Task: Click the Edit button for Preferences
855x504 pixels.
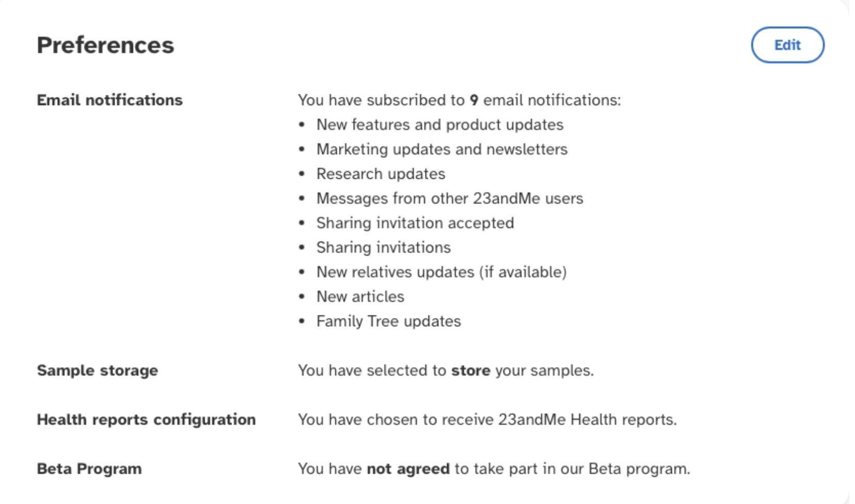Action: 787,45
